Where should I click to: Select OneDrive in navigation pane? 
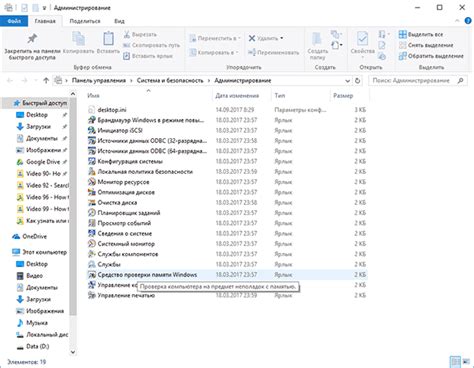30,237
